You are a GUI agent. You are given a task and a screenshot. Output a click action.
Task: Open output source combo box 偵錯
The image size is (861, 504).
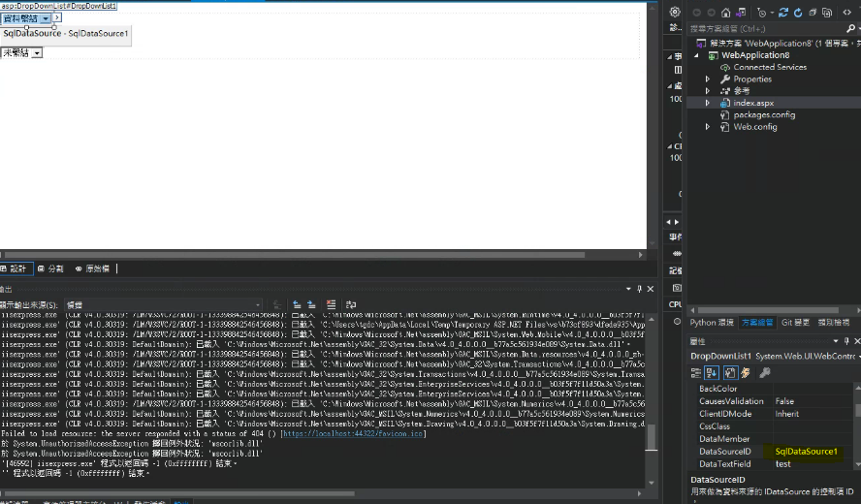coord(163,304)
